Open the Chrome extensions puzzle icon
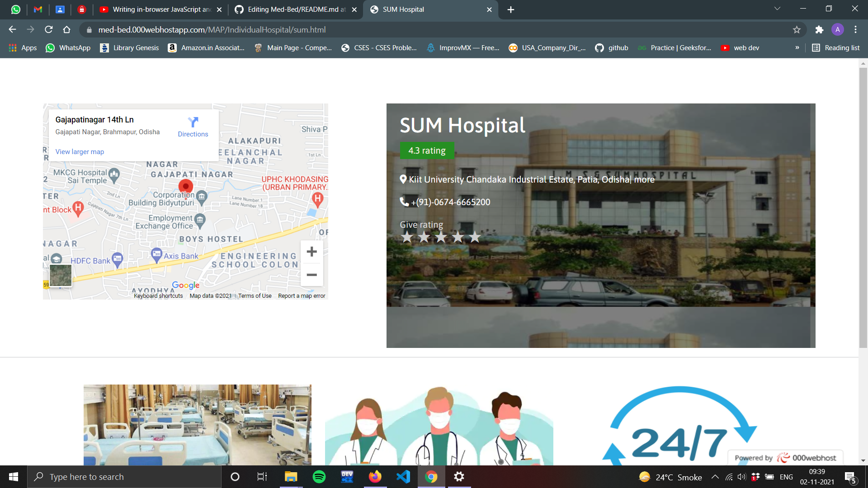This screenshot has width=868, height=488. pyautogui.click(x=819, y=30)
